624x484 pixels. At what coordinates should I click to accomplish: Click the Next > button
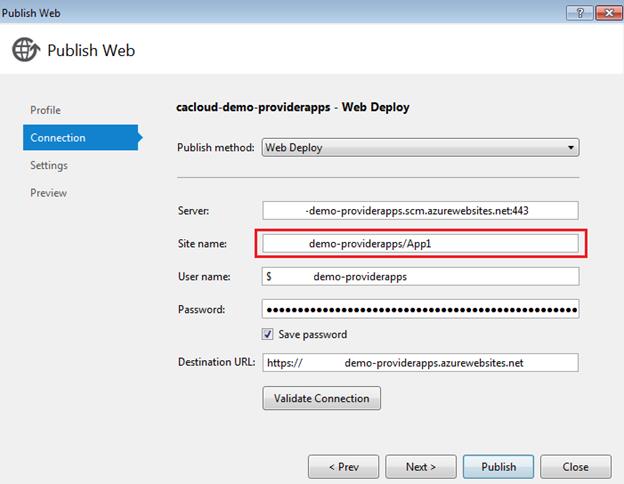421,466
